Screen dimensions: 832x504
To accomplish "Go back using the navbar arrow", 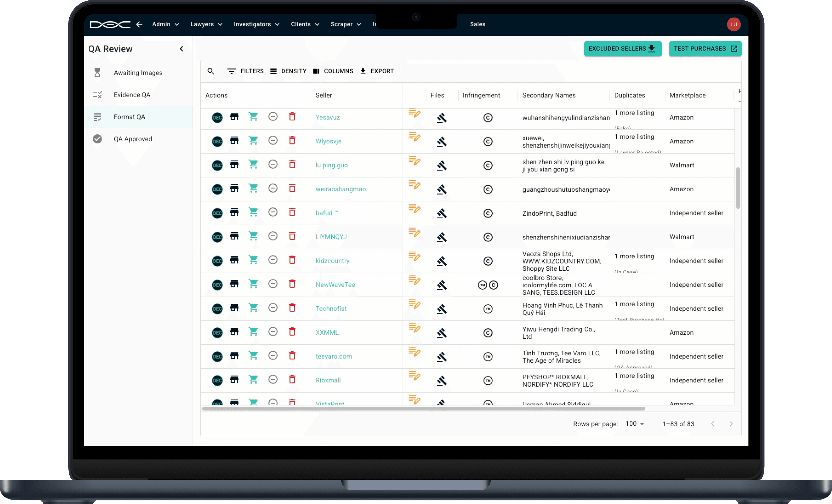I will (139, 24).
